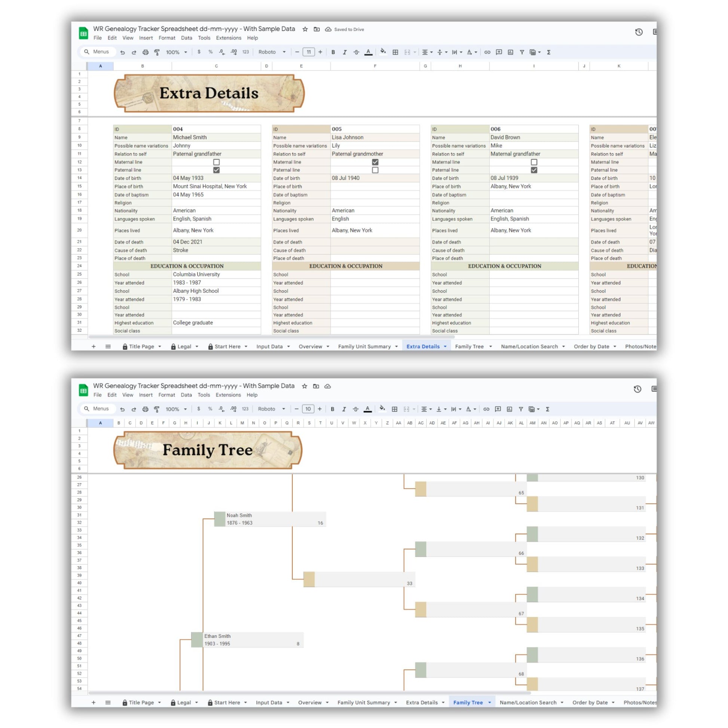Viewport: 728px width, 728px height.
Task: Switch to the Family Unit Summary tab in the bottom window
Action: (x=363, y=703)
